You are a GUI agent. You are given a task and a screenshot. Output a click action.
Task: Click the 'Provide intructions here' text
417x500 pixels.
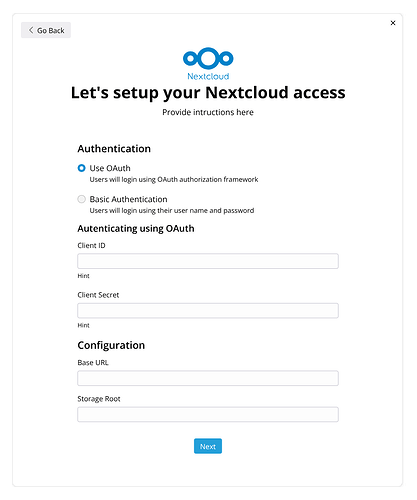[208, 112]
